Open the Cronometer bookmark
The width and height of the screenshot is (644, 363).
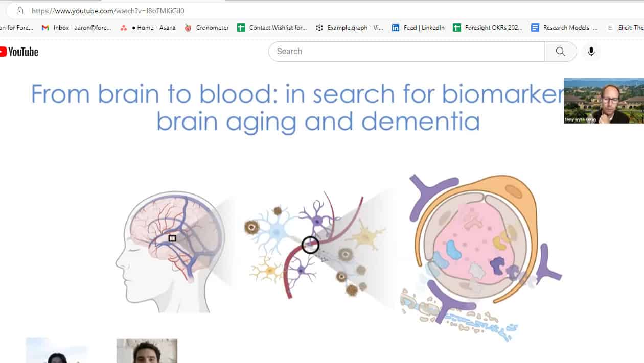point(206,28)
